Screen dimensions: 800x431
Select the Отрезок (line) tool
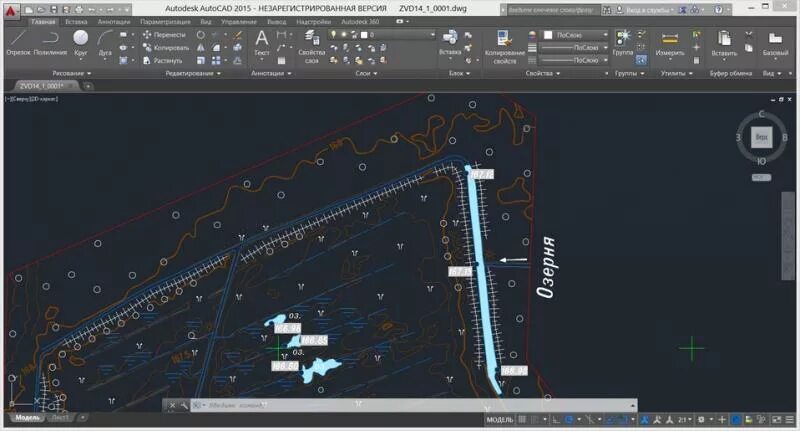coord(18,42)
